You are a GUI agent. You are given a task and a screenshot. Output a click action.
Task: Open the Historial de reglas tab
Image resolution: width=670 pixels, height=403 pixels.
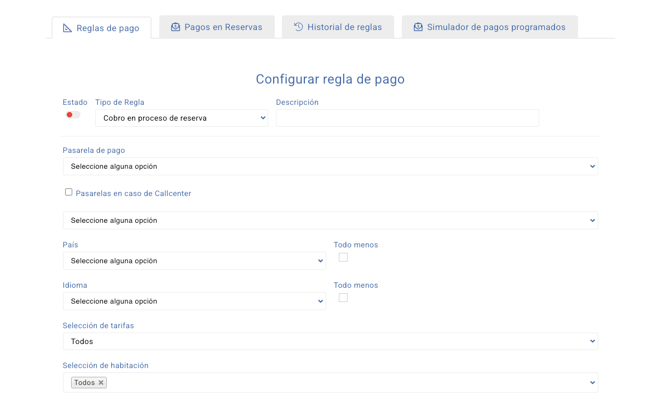point(338,27)
